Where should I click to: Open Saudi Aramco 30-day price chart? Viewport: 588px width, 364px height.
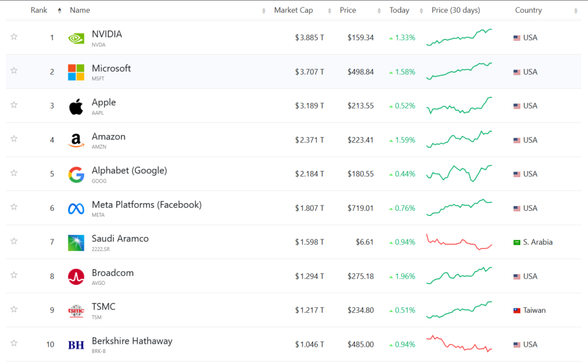459,241
